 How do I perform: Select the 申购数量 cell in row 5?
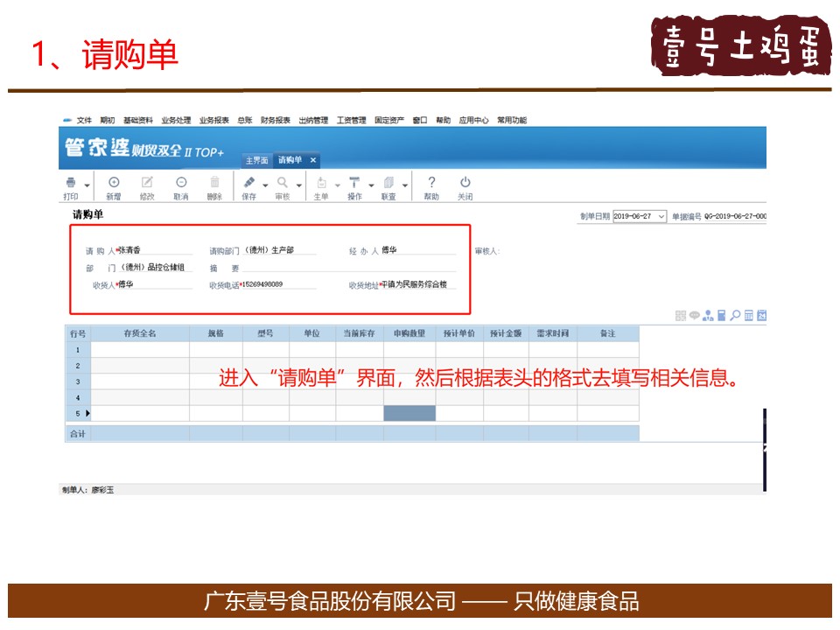coord(409,413)
